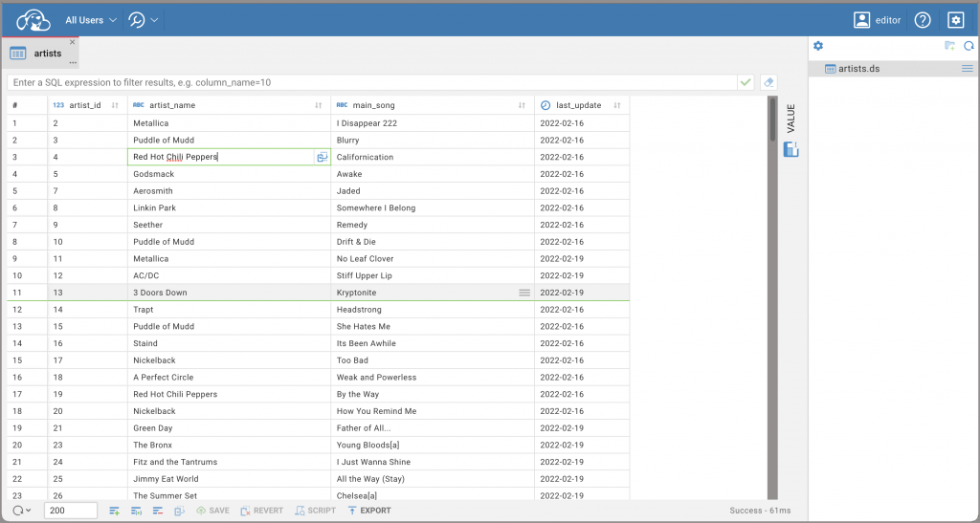The image size is (980, 523).
Task: Click the Fitz and the Tantrums cell
Action: click(230, 462)
